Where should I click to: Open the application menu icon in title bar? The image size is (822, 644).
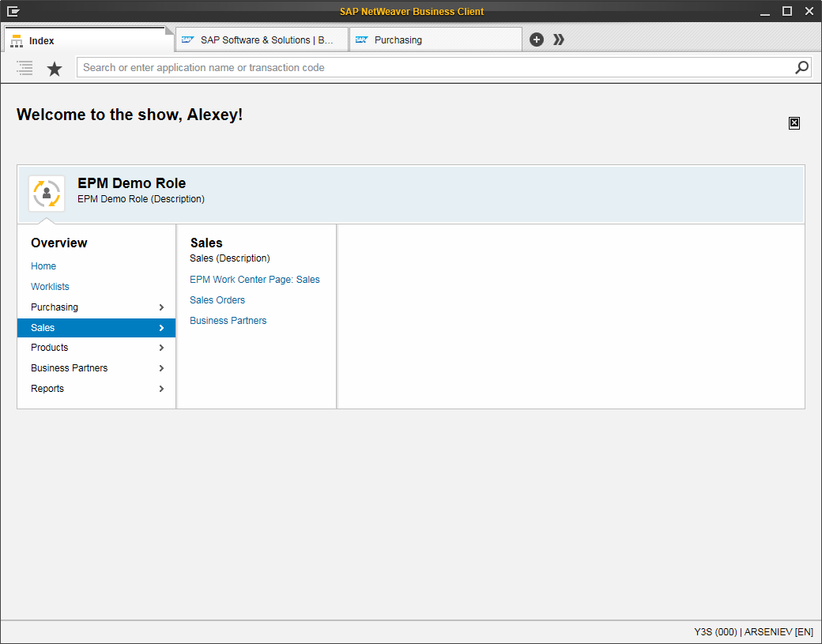[13, 11]
